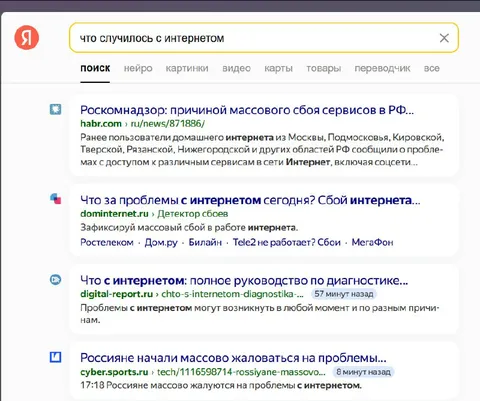The image size is (480, 401).
Task: Visit the dominternet.ru domain link
Action: [114, 214]
